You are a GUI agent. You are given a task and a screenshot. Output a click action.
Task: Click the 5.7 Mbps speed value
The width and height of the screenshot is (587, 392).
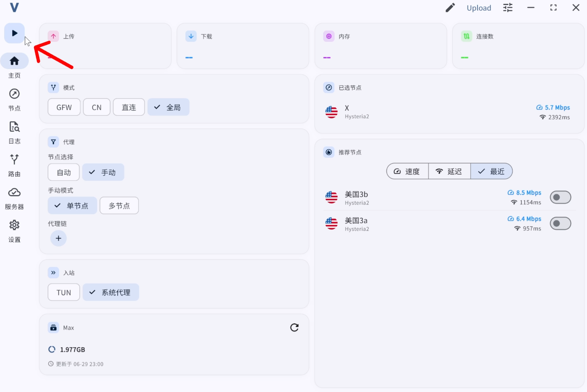557,107
